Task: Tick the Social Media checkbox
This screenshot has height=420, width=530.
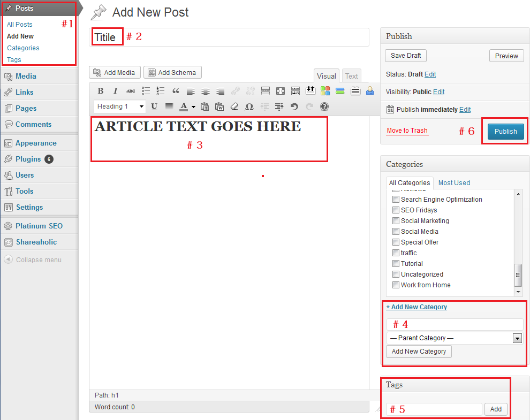Action: tap(396, 232)
